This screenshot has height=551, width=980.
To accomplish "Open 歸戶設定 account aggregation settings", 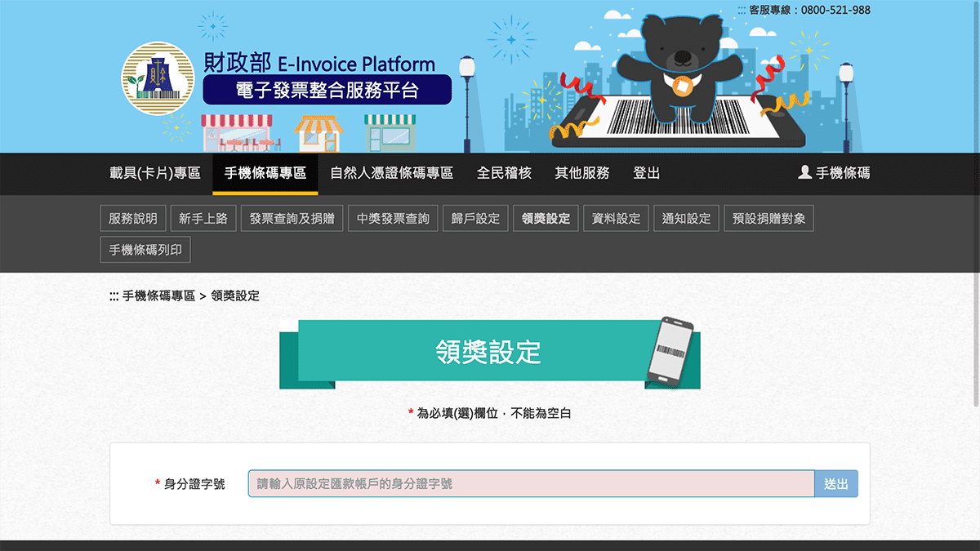I will (475, 217).
